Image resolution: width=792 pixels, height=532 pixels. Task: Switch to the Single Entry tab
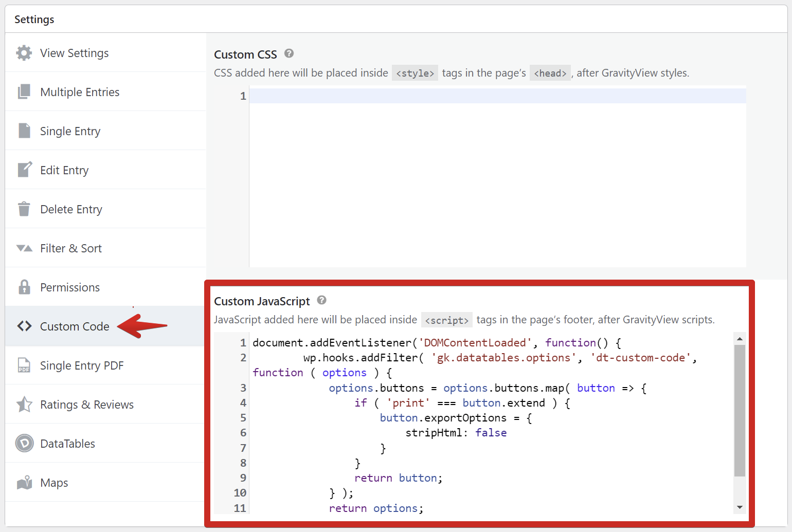tap(70, 131)
